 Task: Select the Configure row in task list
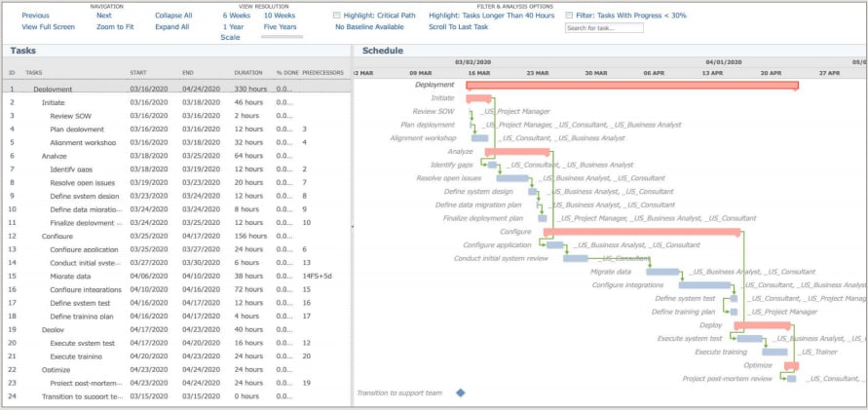[x=176, y=236]
